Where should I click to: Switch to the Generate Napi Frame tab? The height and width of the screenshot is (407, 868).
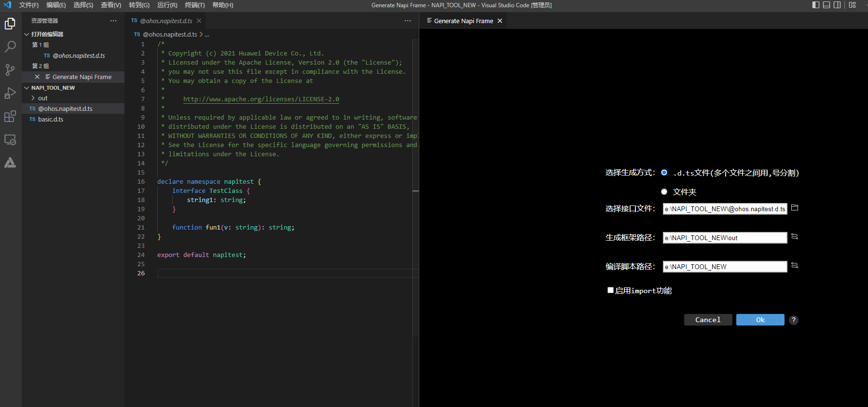pyautogui.click(x=463, y=21)
